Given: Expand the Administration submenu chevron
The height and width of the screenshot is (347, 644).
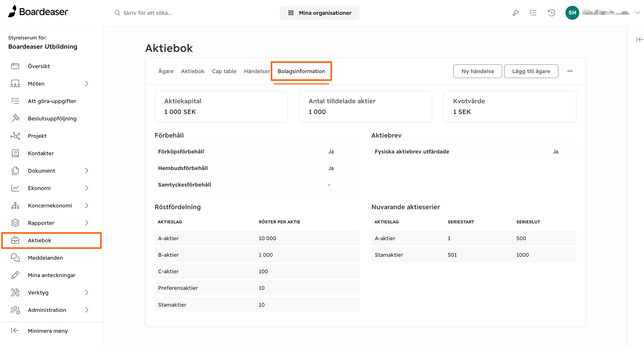Looking at the screenshot, I should [x=87, y=310].
